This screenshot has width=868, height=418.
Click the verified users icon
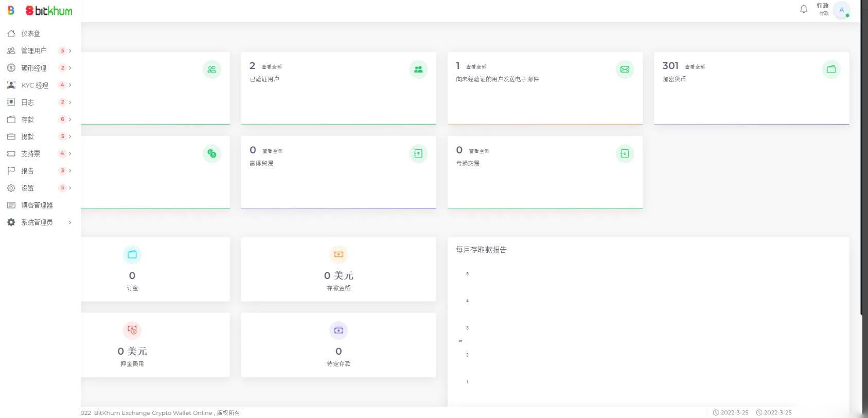click(x=418, y=69)
